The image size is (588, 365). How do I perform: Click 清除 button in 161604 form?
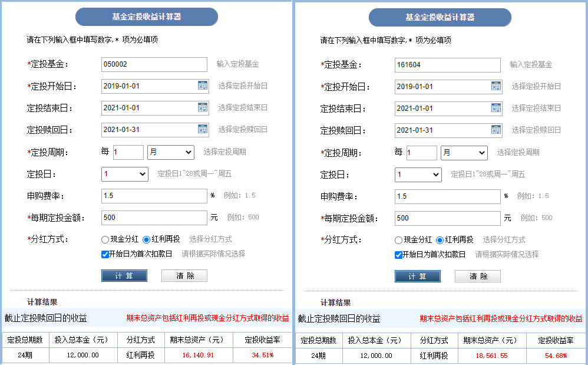pos(477,277)
